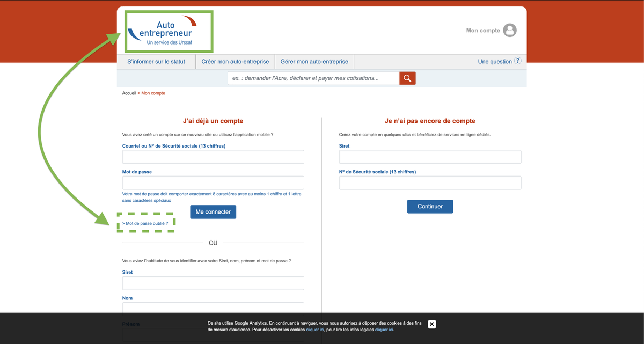644x344 pixels.
Task: Focus the Nom input field
Action: tap(213, 308)
